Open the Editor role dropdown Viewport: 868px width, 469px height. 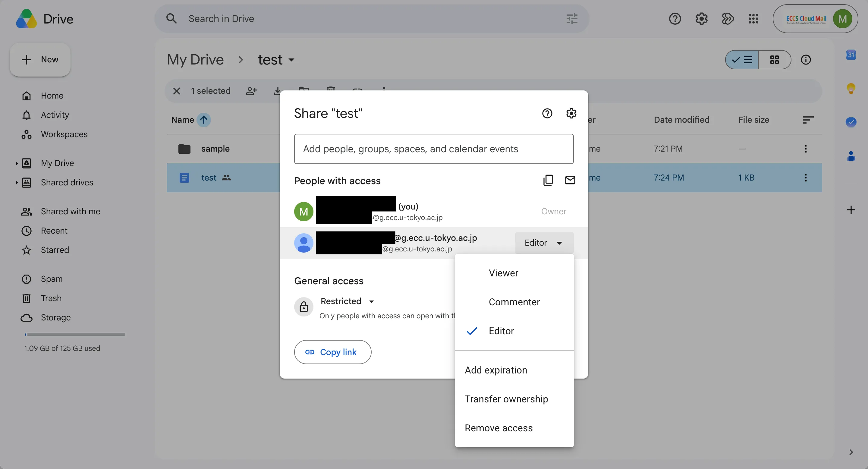click(x=544, y=243)
